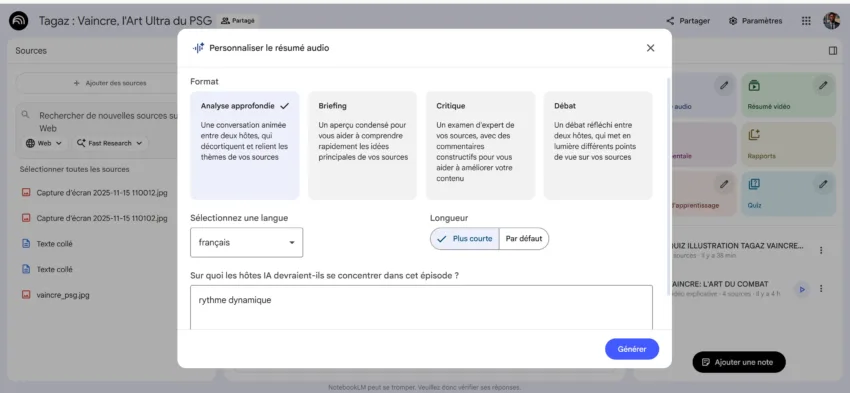Select the Débat format card
850x393 pixels.
[598, 145]
